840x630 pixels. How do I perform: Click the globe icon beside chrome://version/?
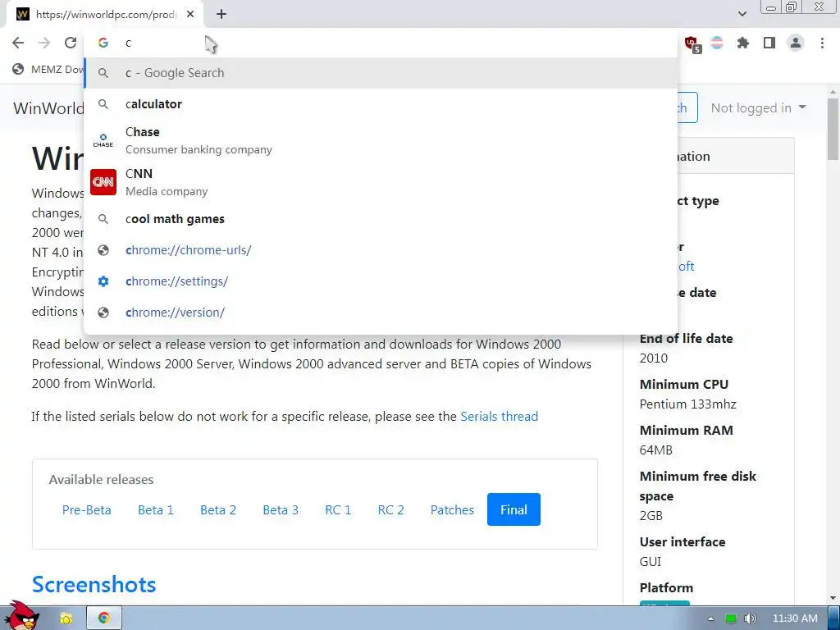(103, 313)
